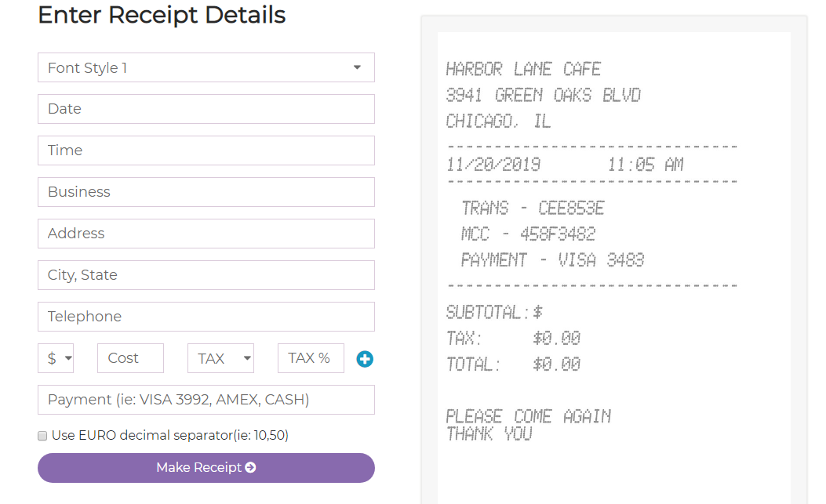Click the receipt date 11/20/2019
The height and width of the screenshot is (504, 826).
(x=493, y=165)
